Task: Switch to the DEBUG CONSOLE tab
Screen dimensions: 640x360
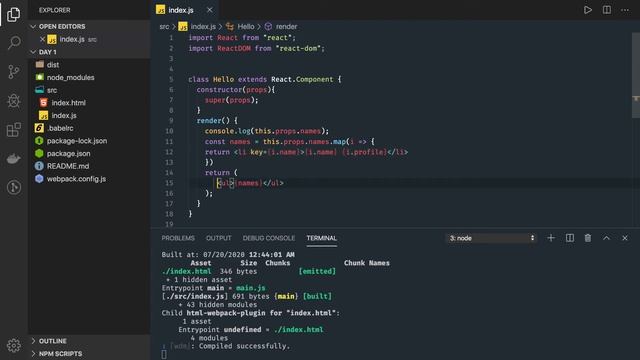Action: coord(269,238)
